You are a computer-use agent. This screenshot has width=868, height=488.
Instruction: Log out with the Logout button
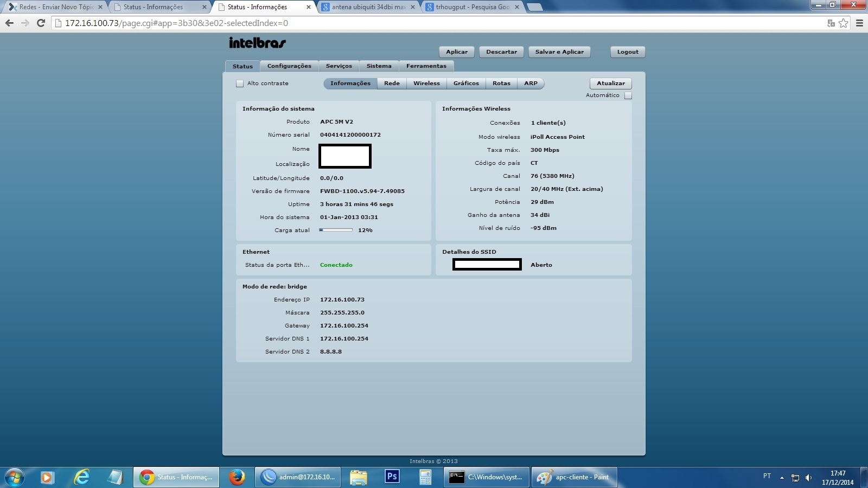tap(628, 52)
